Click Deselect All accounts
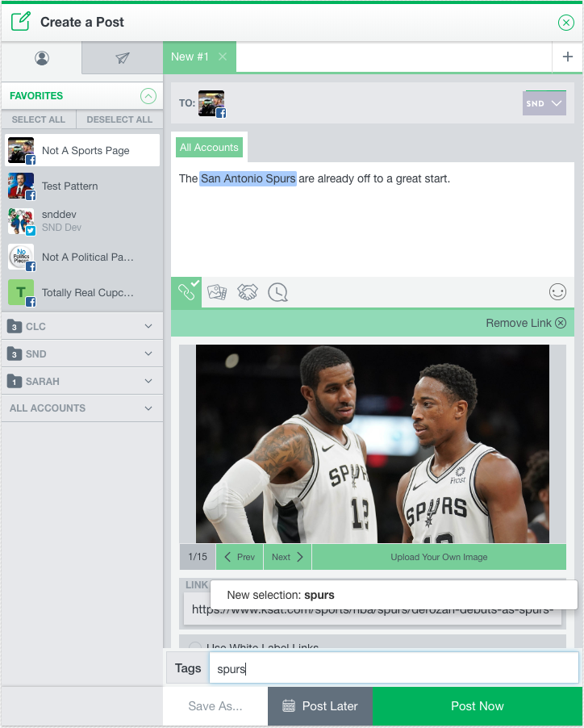Image resolution: width=584 pixels, height=728 pixels. [119, 119]
